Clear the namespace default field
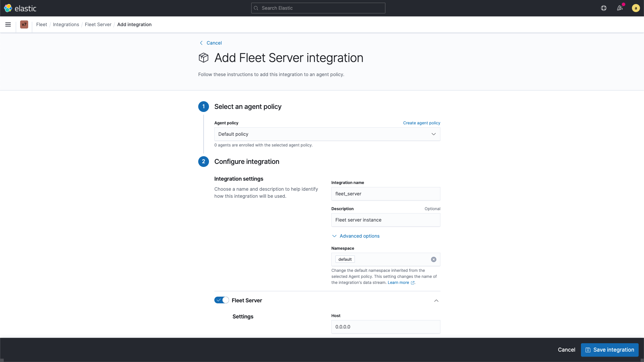Image resolution: width=644 pixels, height=362 pixels. click(x=433, y=259)
